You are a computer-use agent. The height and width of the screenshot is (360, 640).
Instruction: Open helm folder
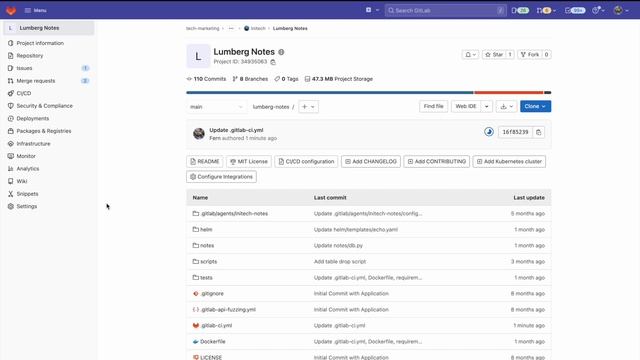206,229
